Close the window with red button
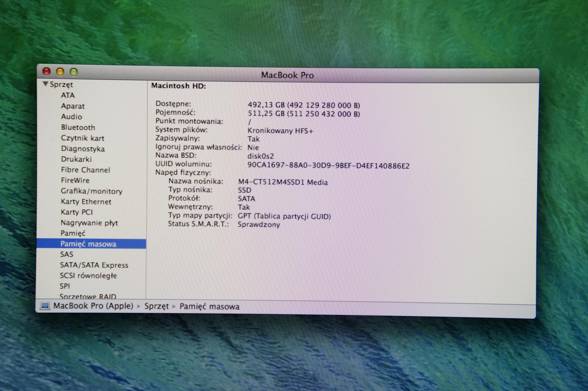The width and height of the screenshot is (588, 391). click(47, 71)
